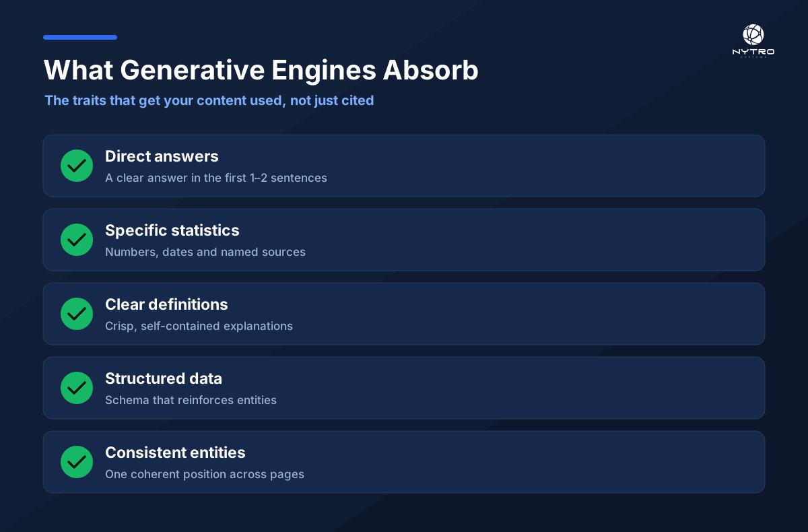Click 'One coherent position across pages' text
The height and width of the screenshot is (532, 808).
pyautogui.click(x=205, y=475)
